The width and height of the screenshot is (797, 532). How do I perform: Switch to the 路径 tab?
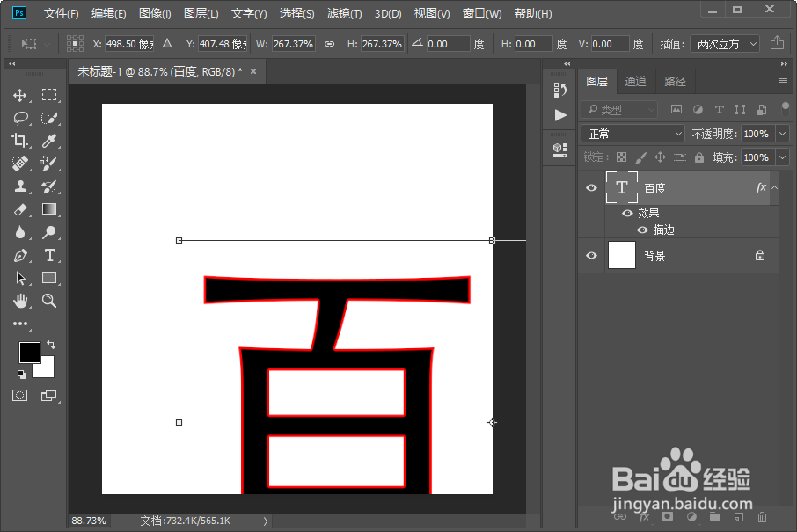[x=675, y=81]
